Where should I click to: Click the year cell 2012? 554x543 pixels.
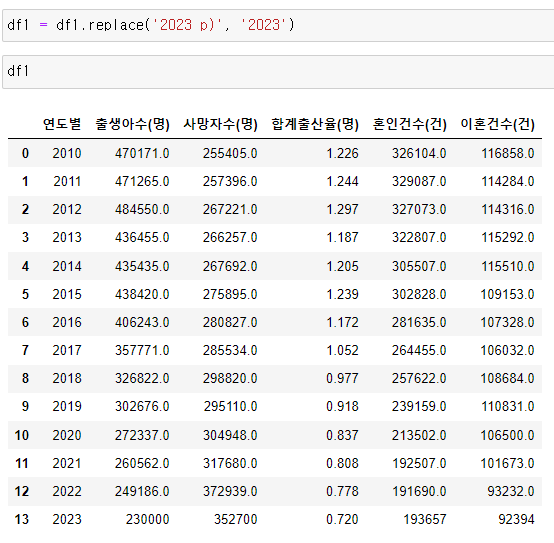(67, 209)
